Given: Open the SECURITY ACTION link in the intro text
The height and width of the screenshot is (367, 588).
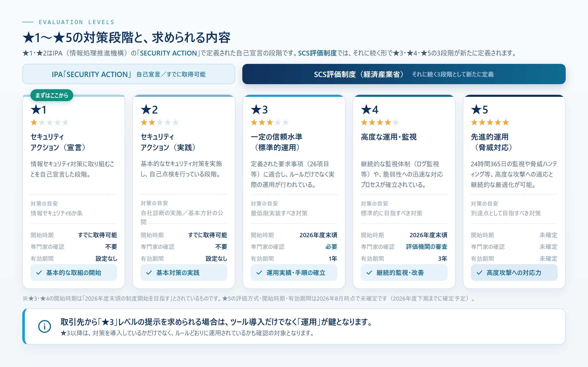Looking at the screenshot, I should click(x=169, y=53).
